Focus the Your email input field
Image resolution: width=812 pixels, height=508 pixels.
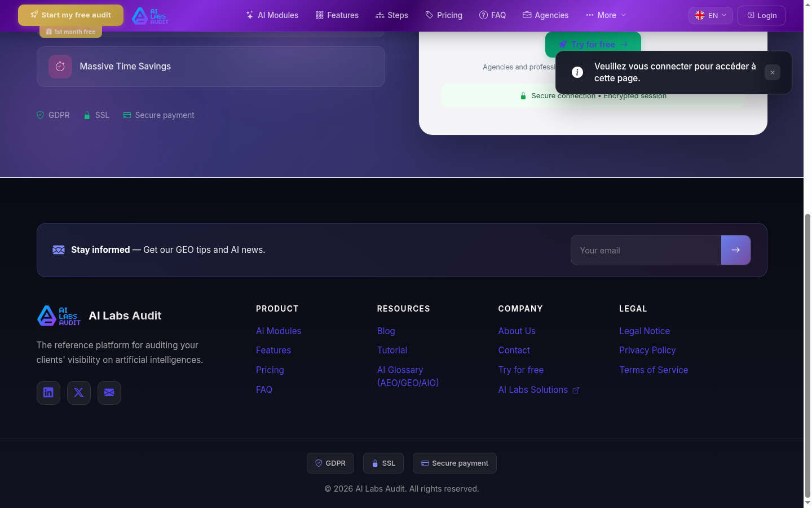tap(646, 250)
